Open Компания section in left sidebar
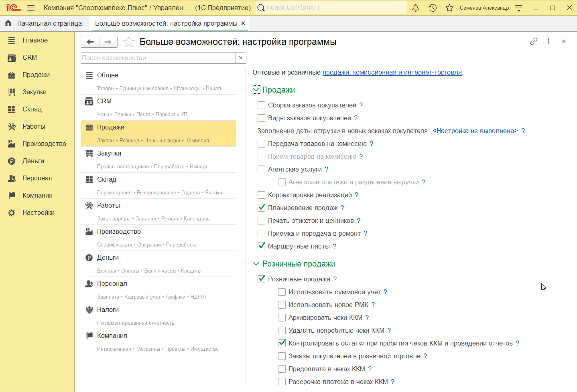 (x=37, y=195)
